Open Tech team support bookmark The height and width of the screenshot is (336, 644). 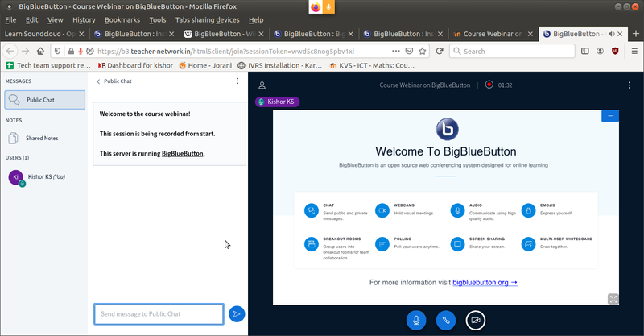48,65
